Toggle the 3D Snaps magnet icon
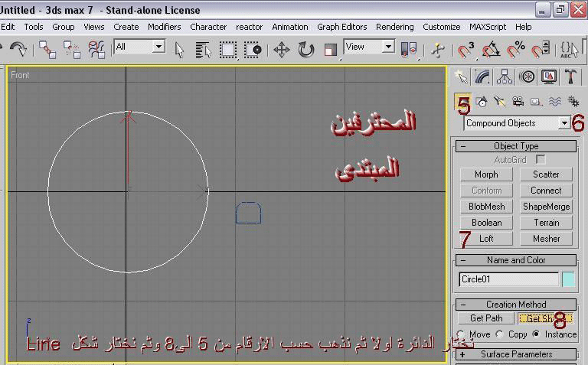The image size is (588, 365). pyautogui.click(x=466, y=50)
